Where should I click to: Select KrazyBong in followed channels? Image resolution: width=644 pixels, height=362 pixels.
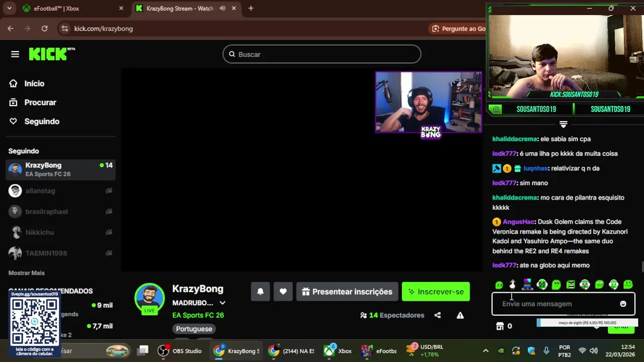pos(60,169)
